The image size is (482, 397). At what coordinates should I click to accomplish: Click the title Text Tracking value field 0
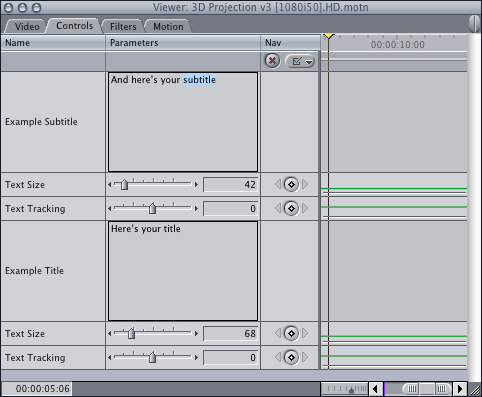click(x=231, y=358)
